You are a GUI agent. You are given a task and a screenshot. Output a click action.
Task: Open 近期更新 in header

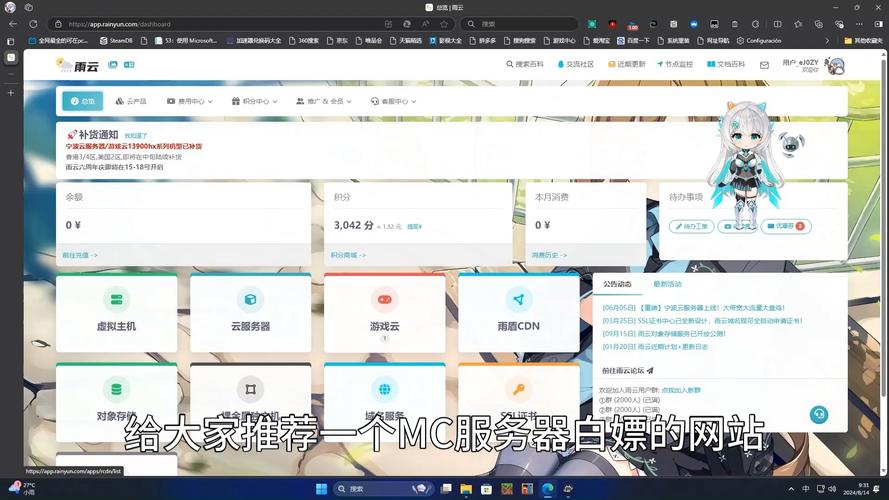point(626,65)
